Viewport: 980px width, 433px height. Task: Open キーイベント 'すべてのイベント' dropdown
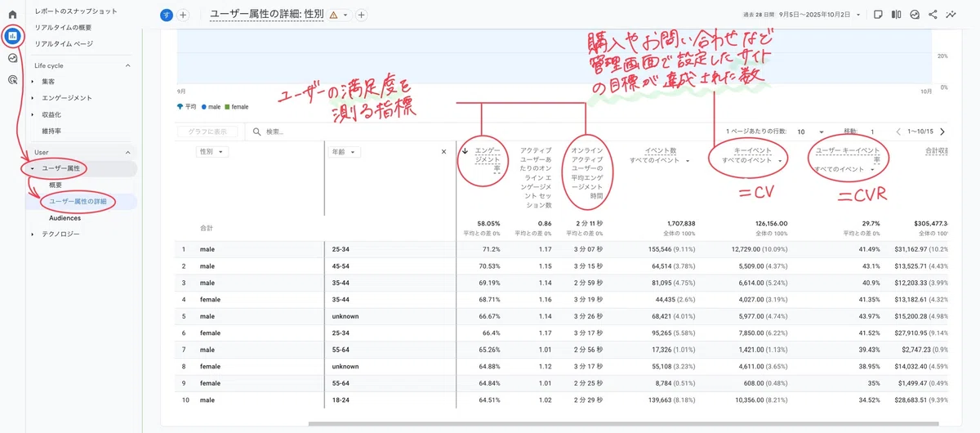(752, 160)
